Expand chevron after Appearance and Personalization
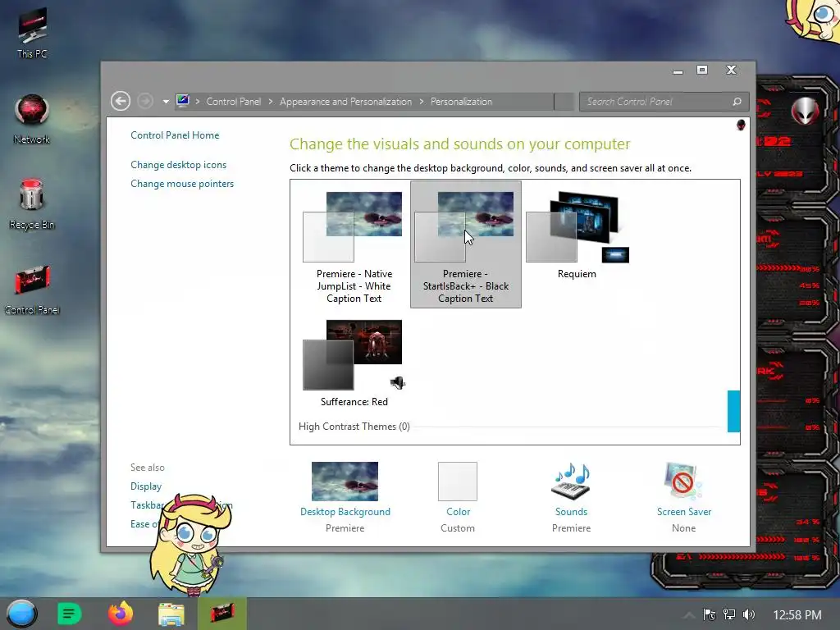The width and height of the screenshot is (840, 630). [x=421, y=101]
